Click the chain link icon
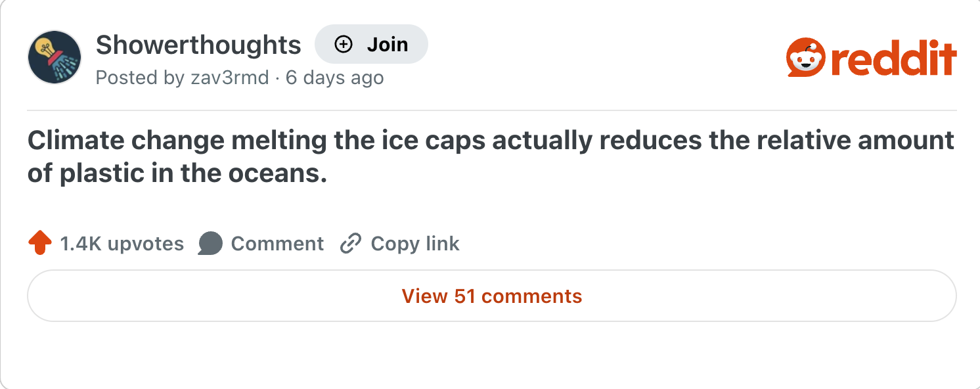 pyautogui.click(x=351, y=244)
